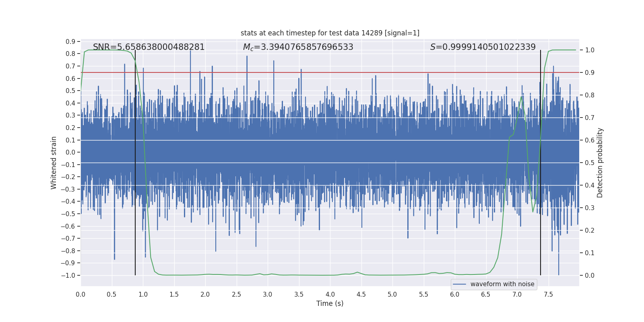Click the 'Time (s)' x-axis label
This screenshot has width=644, height=322.
click(330, 303)
